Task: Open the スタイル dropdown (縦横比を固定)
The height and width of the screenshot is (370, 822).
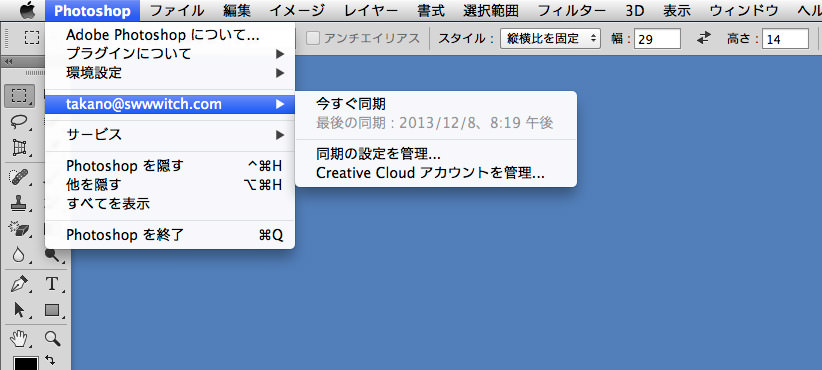Action: pyautogui.click(x=550, y=38)
